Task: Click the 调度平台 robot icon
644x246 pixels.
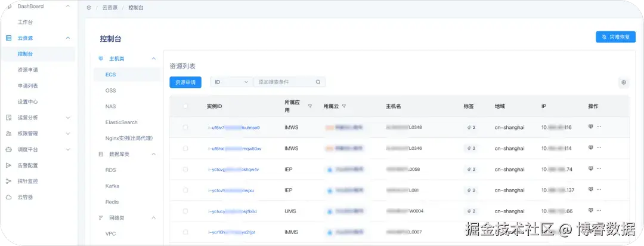Action: pyautogui.click(x=8, y=150)
